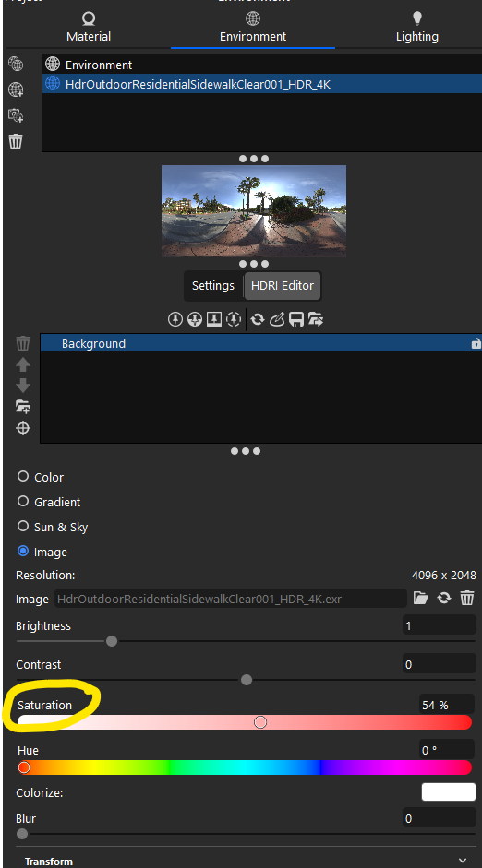The height and width of the screenshot is (868, 482).
Task: Click the Brightness slider handle
Action: pos(112,641)
